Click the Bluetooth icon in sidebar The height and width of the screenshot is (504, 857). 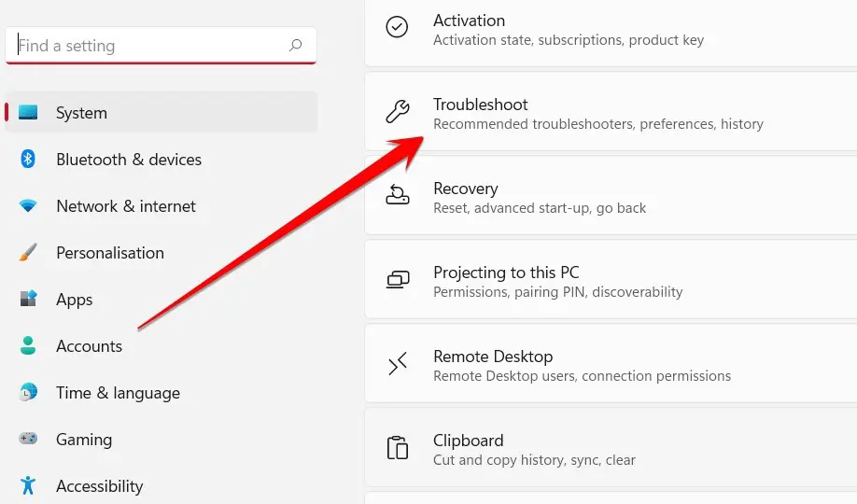pyautogui.click(x=28, y=159)
